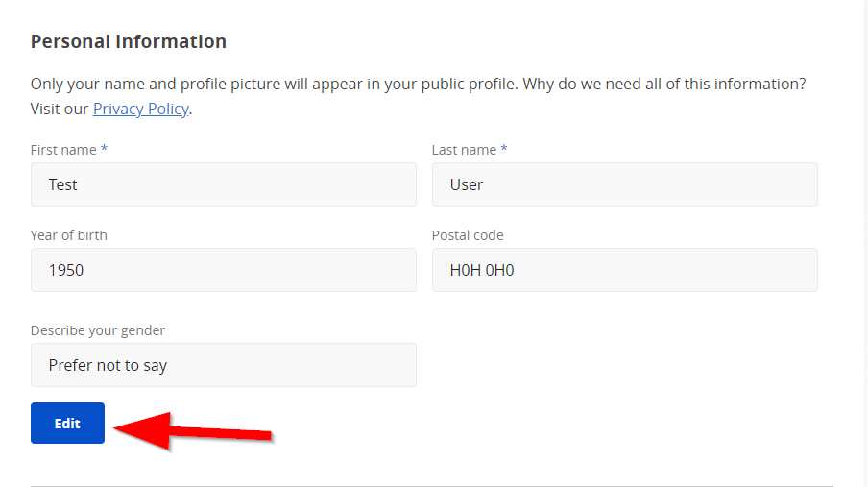868x487 pixels.
Task: Click the Prefer not to say text
Action: [x=108, y=365]
